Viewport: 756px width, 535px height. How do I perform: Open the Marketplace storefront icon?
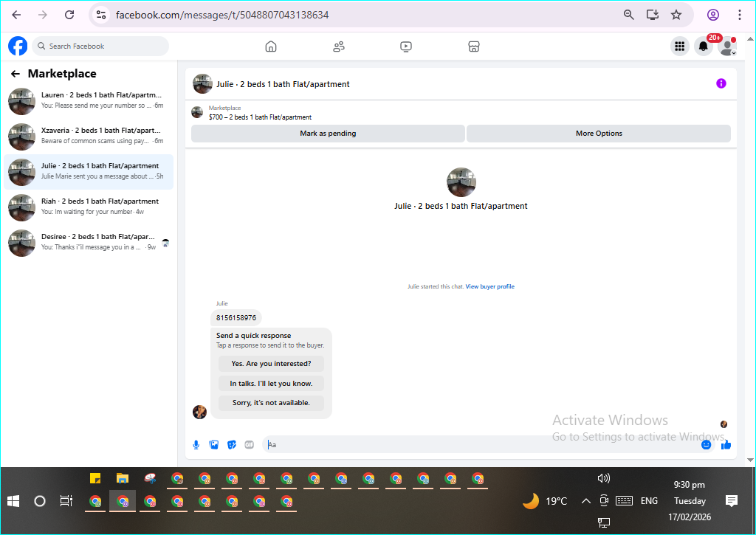[474, 46]
